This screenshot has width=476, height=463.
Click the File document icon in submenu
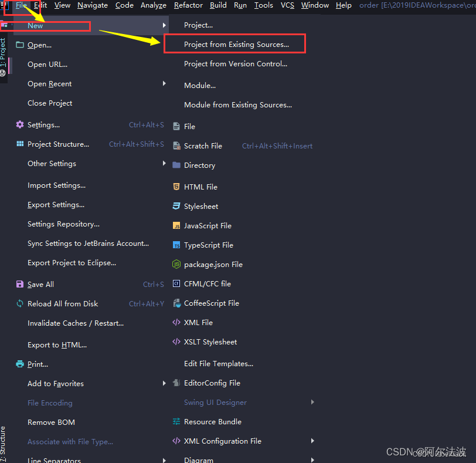coord(176,126)
